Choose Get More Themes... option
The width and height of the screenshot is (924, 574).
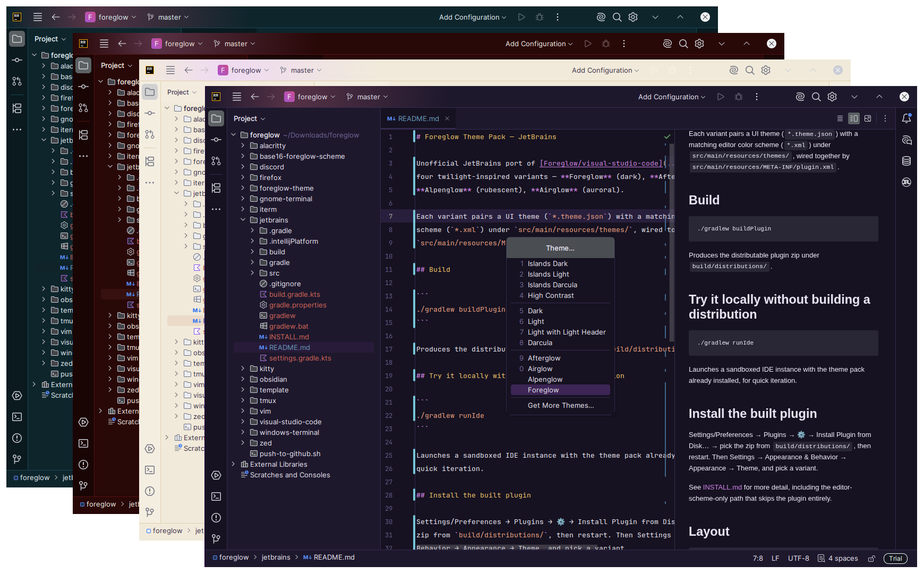tap(560, 405)
